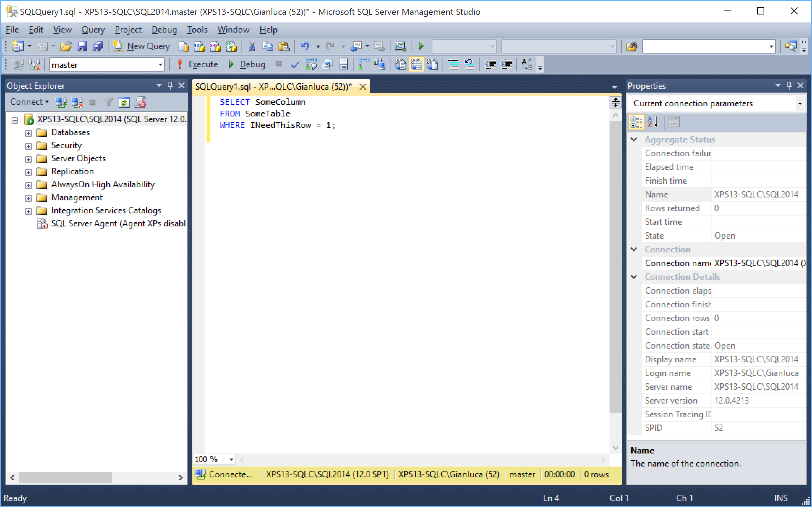Open the Query menu
Screen dimensions: 812x507
point(93,30)
